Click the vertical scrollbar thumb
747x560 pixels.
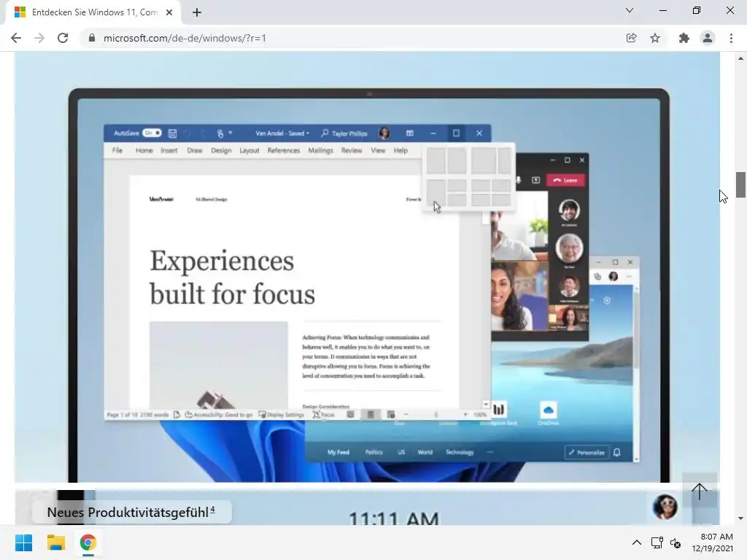[740, 184]
